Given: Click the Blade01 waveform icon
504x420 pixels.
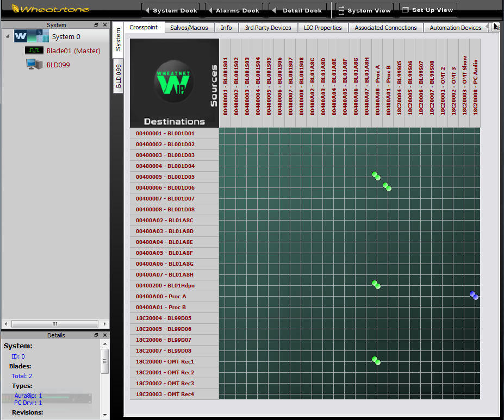Looking at the screenshot, I should click(x=34, y=51).
